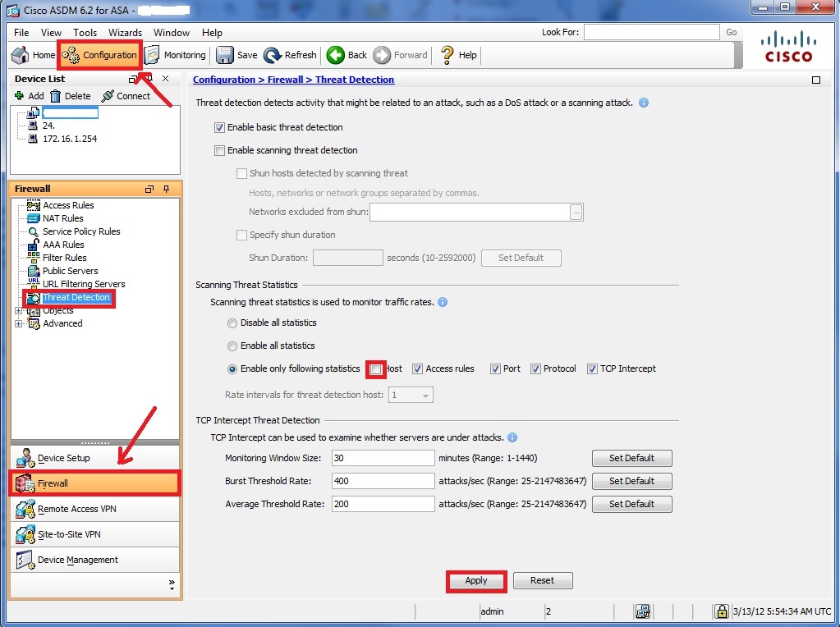Set default for Monitoring Window Size
Image resolution: width=840 pixels, height=627 pixels.
coord(631,458)
